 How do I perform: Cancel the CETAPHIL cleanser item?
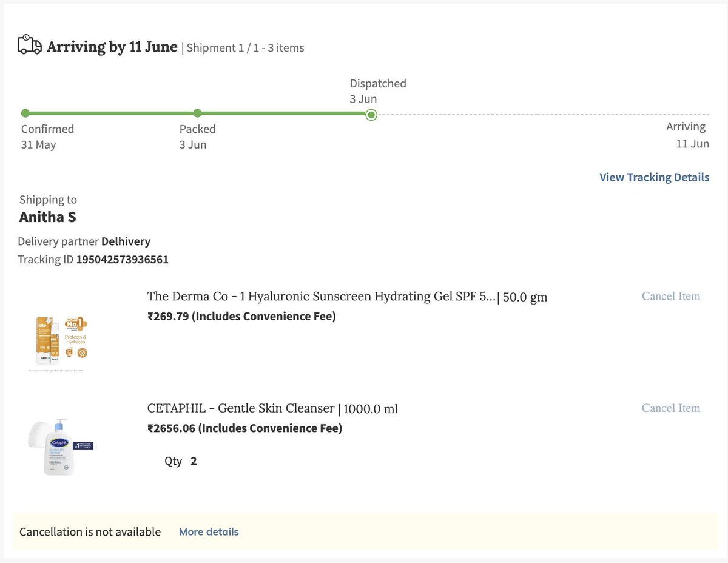(x=671, y=408)
